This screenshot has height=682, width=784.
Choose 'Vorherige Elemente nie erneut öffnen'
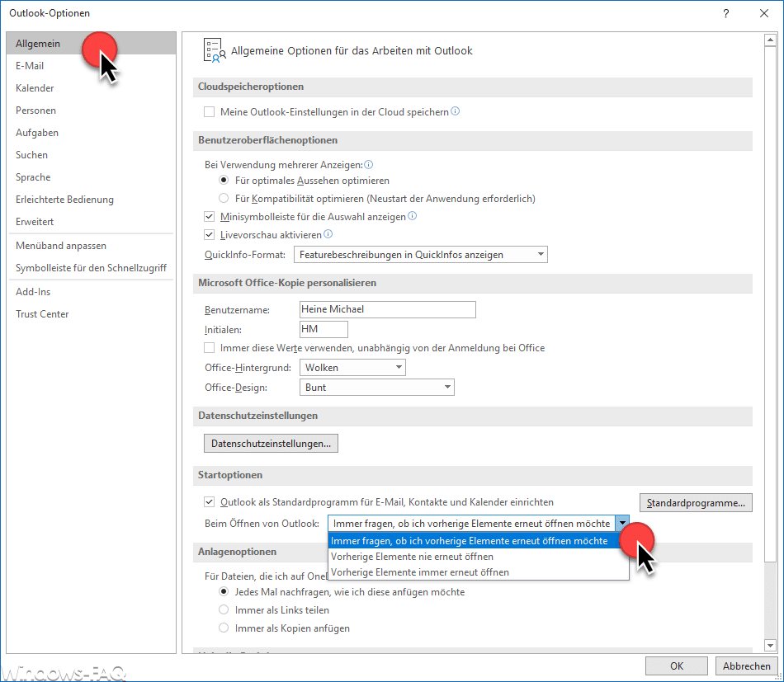(479, 556)
